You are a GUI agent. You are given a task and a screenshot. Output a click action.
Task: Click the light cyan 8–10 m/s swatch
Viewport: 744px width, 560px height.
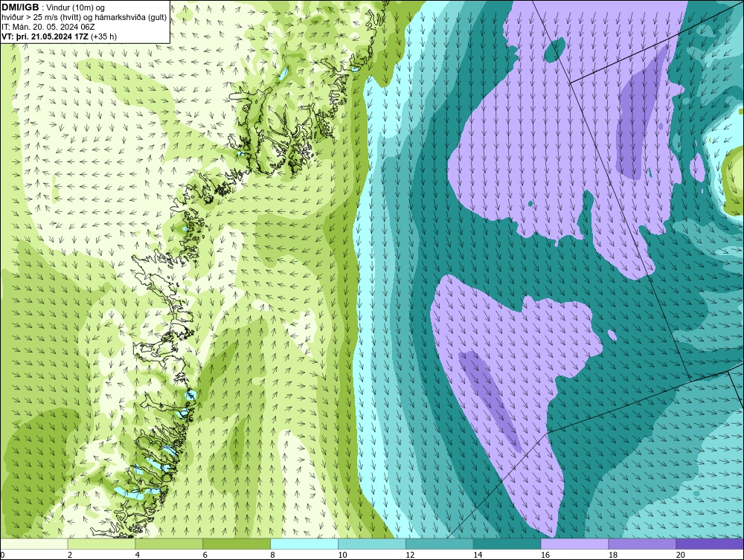304,544
